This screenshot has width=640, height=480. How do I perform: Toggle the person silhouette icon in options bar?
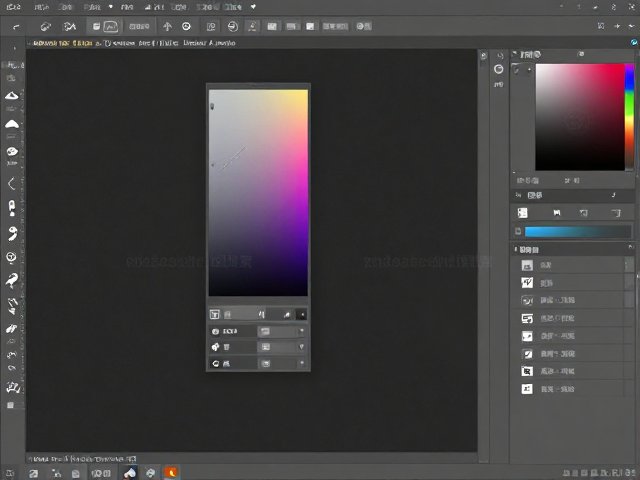[x=253, y=27]
